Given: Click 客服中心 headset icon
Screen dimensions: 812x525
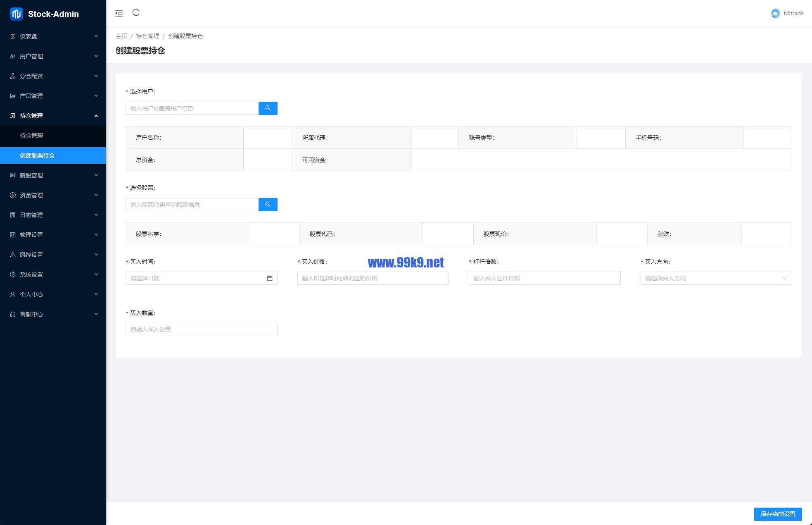Looking at the screenshot, I should (13, 314).
